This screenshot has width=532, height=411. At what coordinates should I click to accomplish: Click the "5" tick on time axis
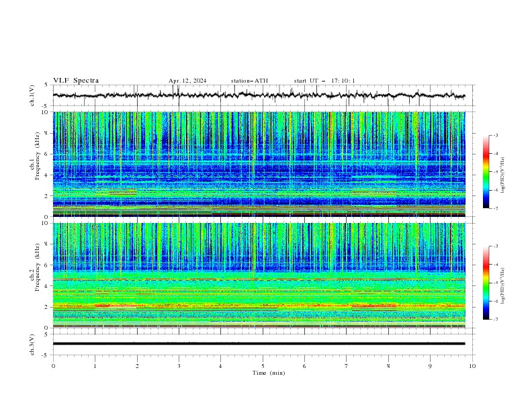263,366
